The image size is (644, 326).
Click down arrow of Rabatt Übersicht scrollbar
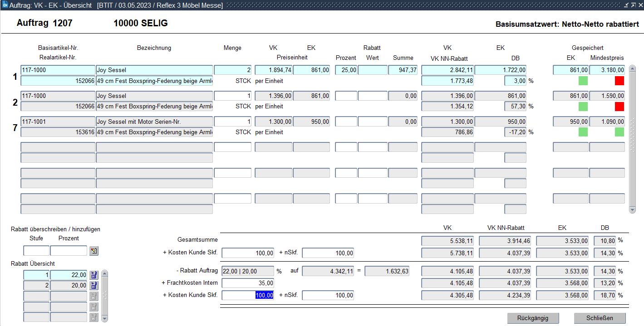click(105, 318)
